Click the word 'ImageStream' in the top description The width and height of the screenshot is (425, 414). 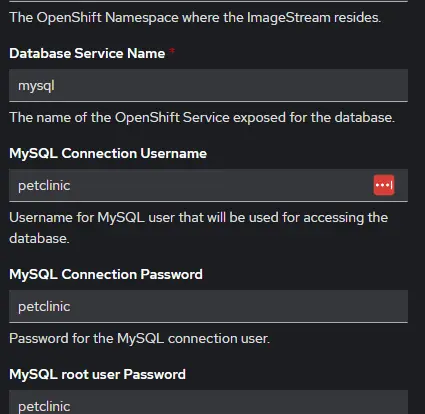pos(288,17)
